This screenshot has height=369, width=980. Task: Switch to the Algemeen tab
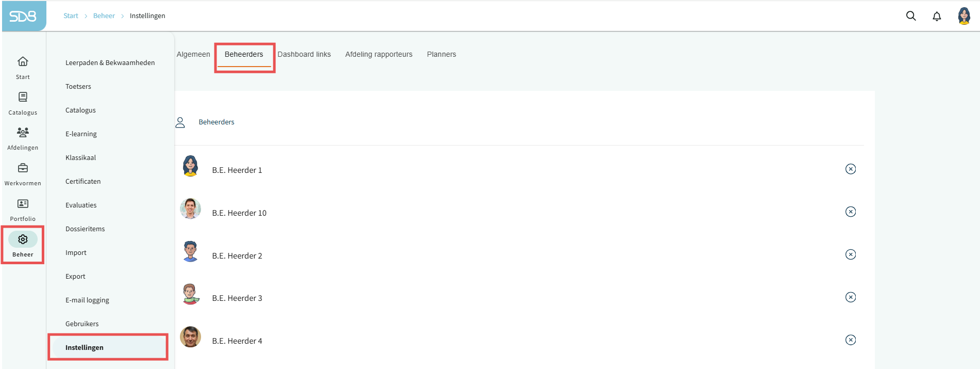tap(193, 54)
